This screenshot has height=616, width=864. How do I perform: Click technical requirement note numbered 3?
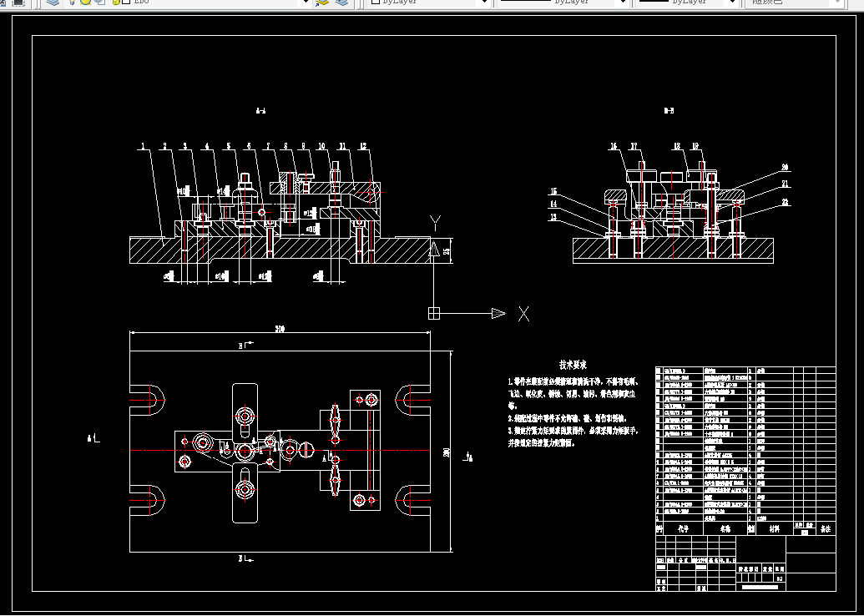(x=573, y=437)
